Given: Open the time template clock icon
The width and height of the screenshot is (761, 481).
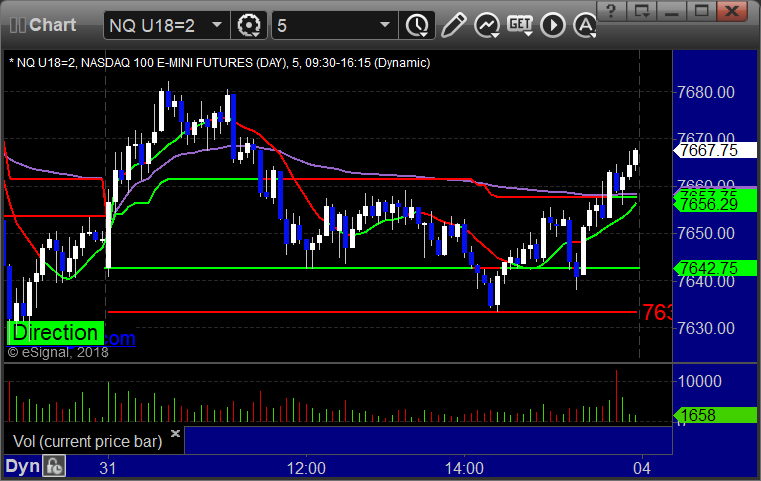Looking at the screenshot, I should (x=417, y=25).
